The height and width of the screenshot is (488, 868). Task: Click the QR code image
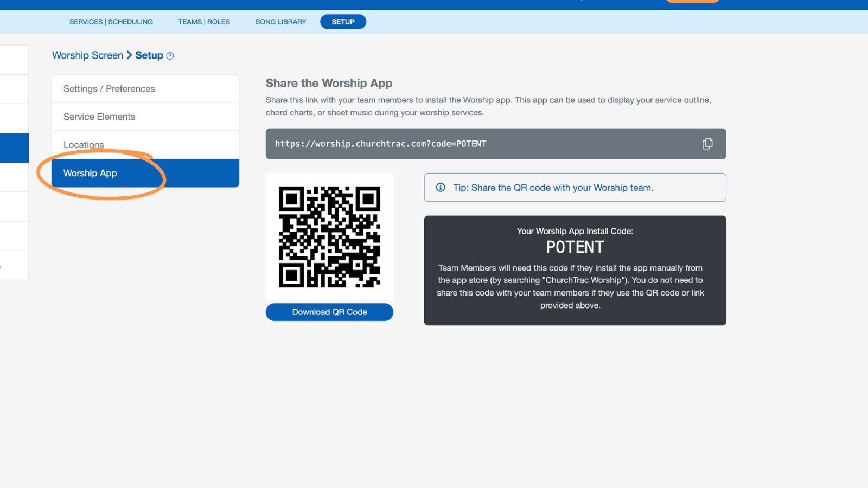coord(329,236)
